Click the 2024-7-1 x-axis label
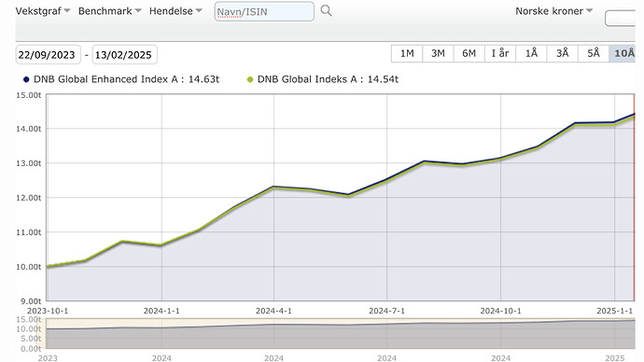The width and height of the screenshot is (644, 362). pos(386,311)
